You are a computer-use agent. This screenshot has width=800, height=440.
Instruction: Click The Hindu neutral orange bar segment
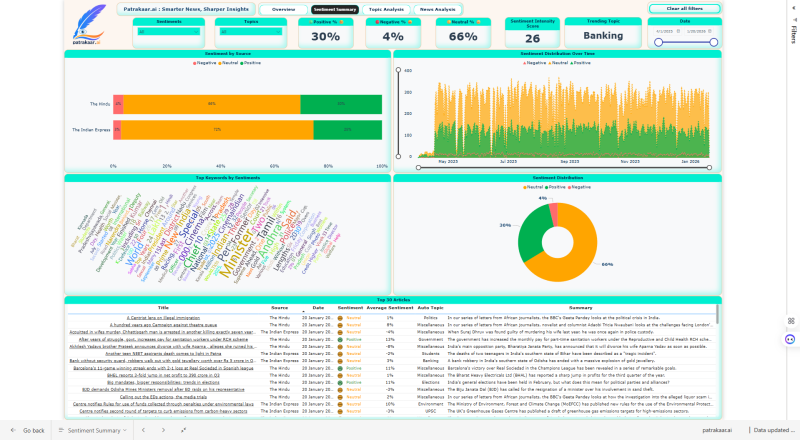point(211,103)
